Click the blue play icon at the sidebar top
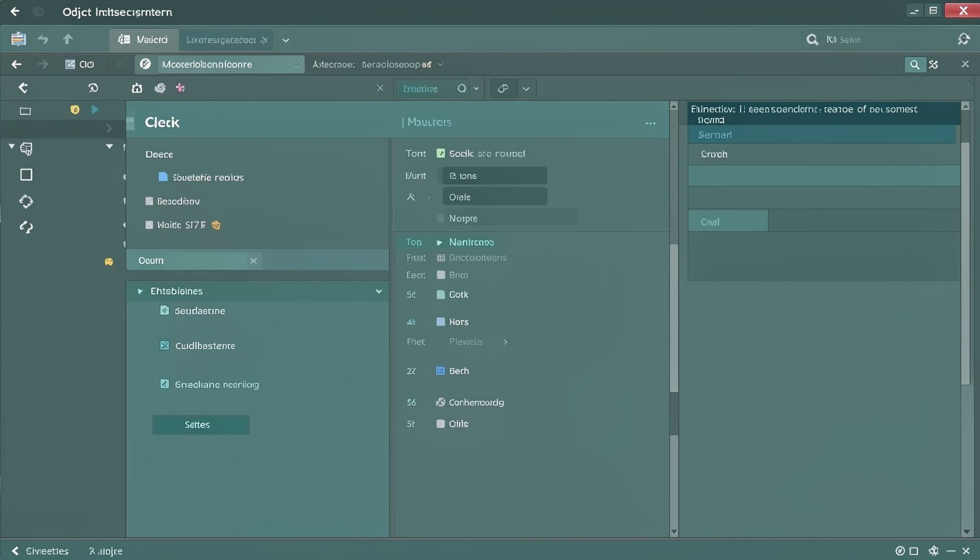The height and width of the screenshot is (560, 980). [95, 109]
